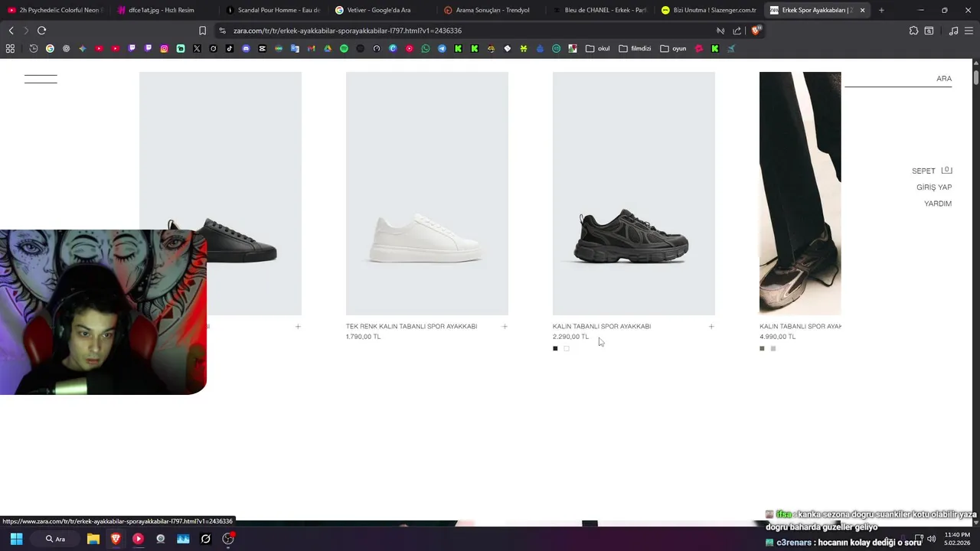The width and height of the screenshot is (980, 551).
Task: Open the Google Drive bookmark
Action: 328,48
